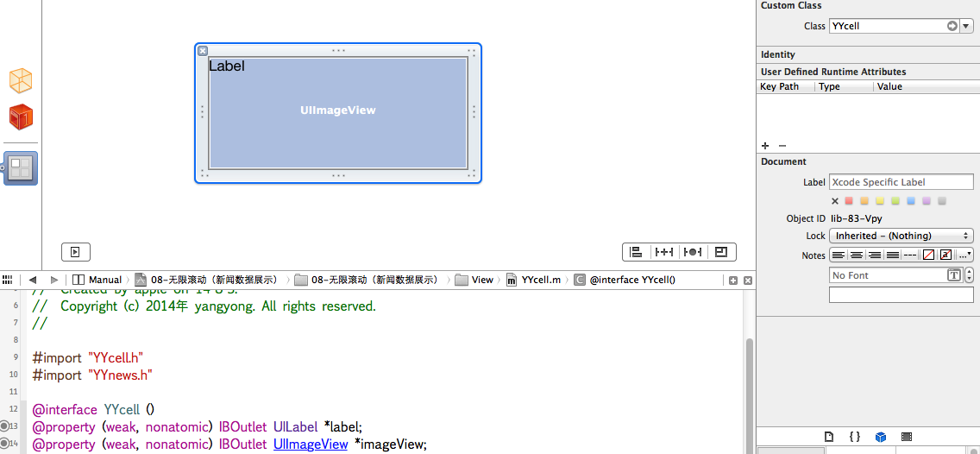Viewport: 980px width, 454px height.
Task: Click the Xcode Specific Label field
Action: [x=901, y=182]
